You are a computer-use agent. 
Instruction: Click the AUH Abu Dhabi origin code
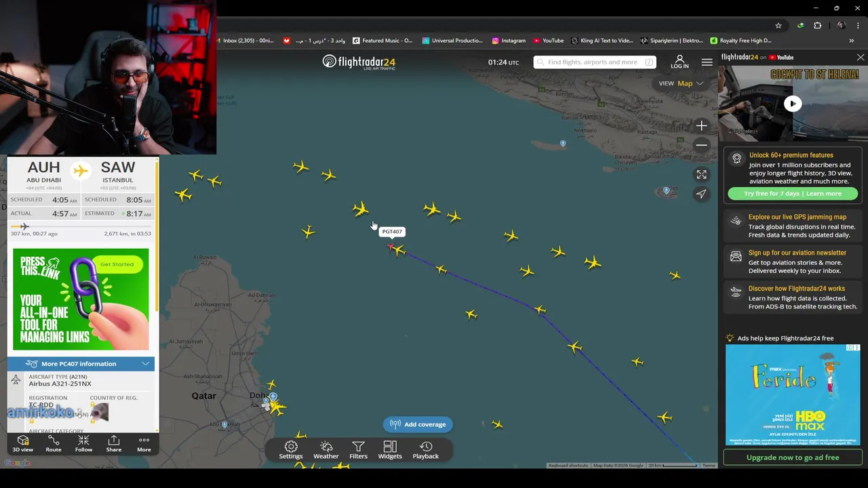(x=43, y=167)
